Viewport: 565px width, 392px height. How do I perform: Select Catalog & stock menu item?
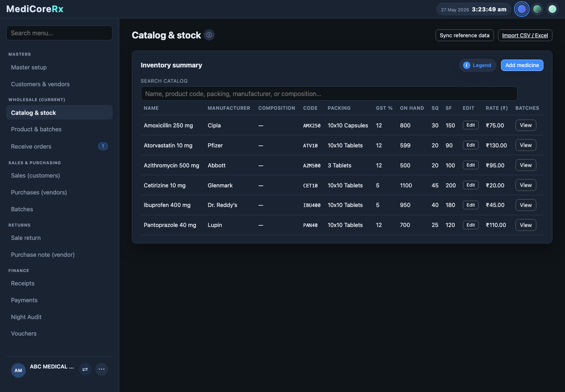pos(60,113)
